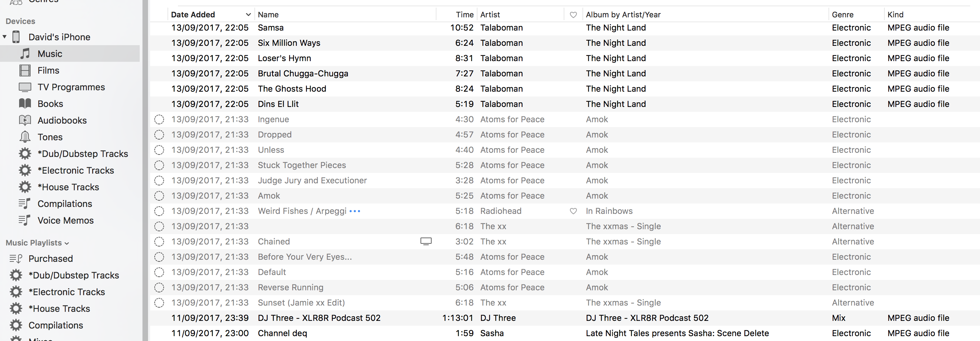Open the options dots for Weird Fishes / Arpeggi
The height and width of the screenshot is (341, 980).
pos(354,211)
